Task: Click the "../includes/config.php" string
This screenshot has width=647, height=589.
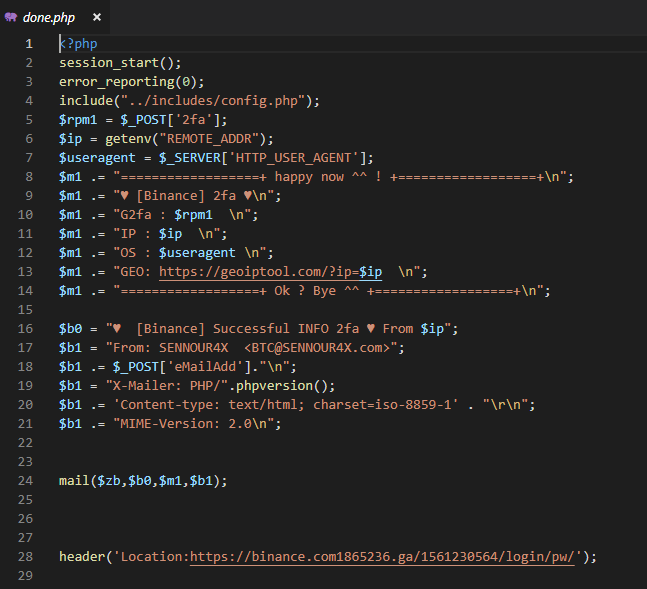Action: [213, 101]
